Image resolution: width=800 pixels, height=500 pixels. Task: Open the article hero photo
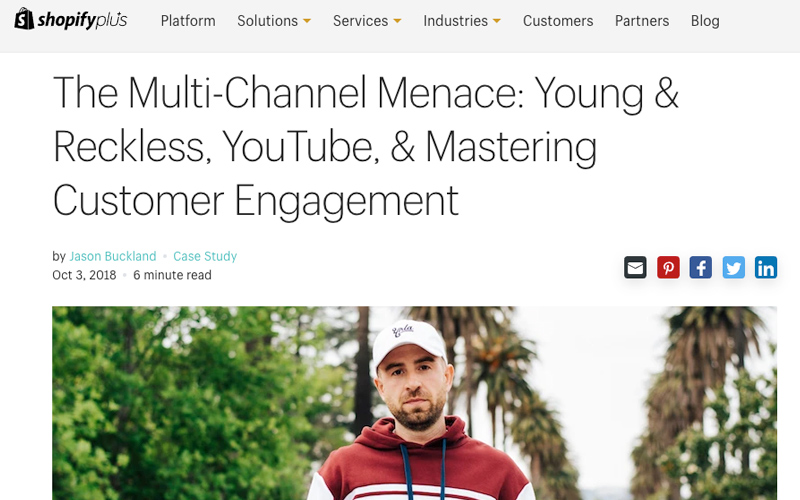click(x=414, y=403)
